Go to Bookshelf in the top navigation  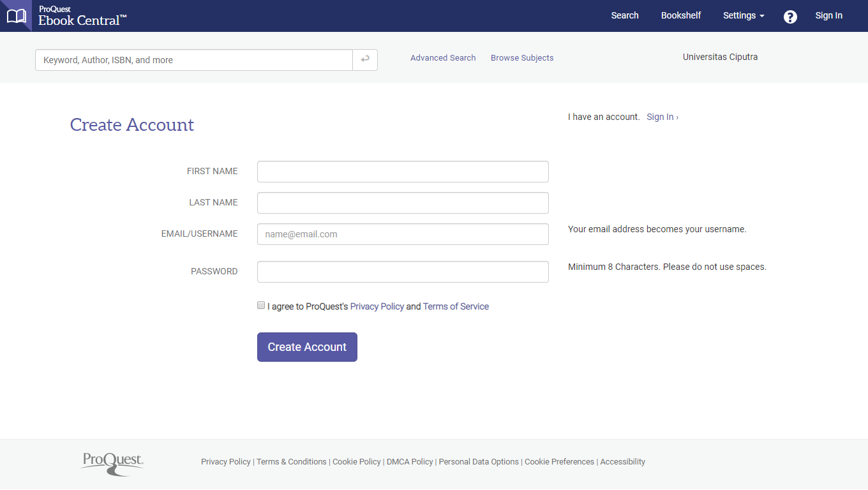coord(680,16)
